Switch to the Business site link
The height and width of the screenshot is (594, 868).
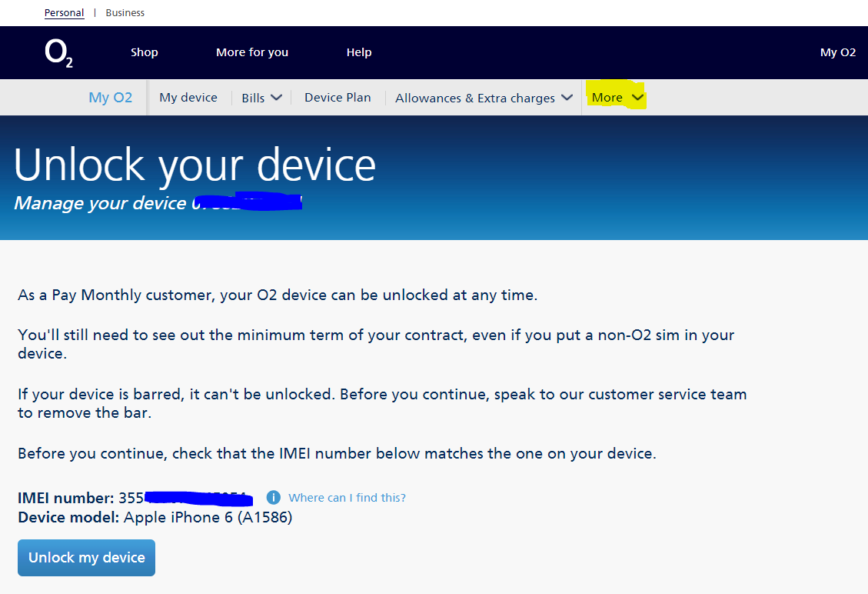coord(125,12)
